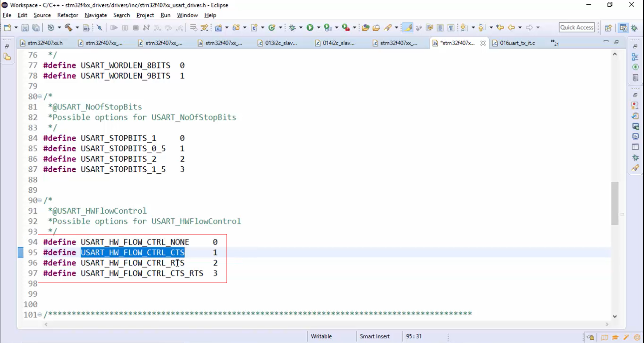Image resolution: width=644 pixels, height=343 pixels.
Task: Open the New wizard dropdown arrow
Action: tap(16, 28)
